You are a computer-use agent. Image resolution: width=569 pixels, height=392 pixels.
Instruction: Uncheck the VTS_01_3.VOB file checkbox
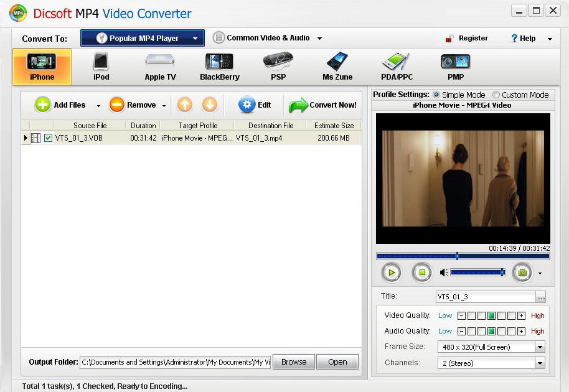coord(49,138)
